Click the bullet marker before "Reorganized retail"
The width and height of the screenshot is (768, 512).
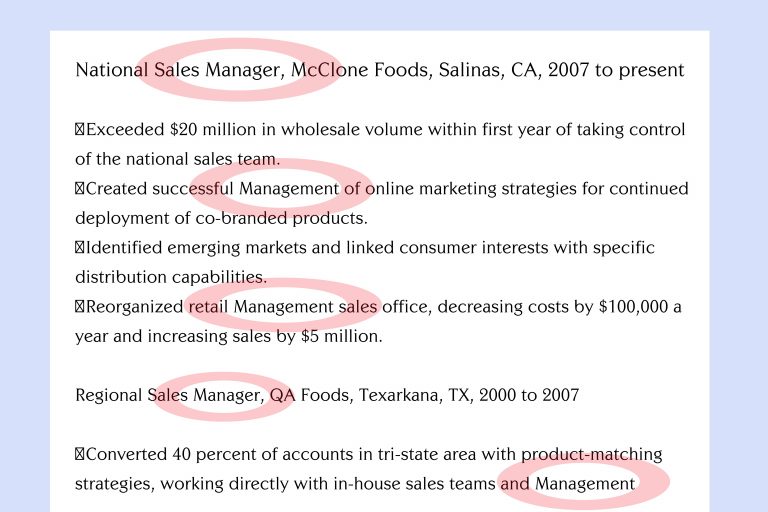pyautogui.click(x=80, y=306)
